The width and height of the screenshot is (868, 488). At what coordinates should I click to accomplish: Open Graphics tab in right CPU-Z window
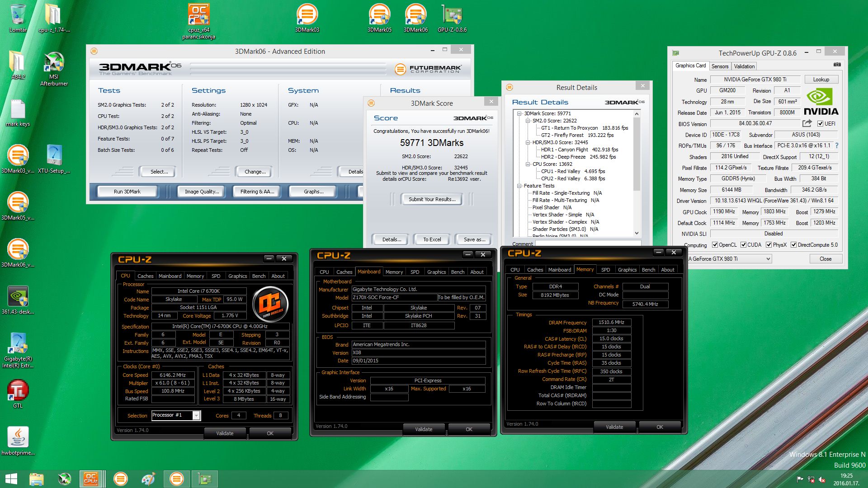tap(627, 269)
